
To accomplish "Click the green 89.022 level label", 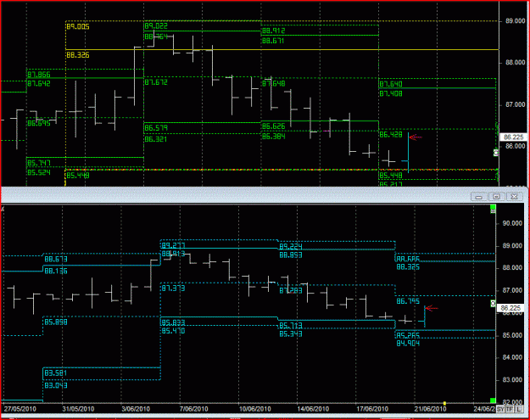I will [x=156, y=26].
